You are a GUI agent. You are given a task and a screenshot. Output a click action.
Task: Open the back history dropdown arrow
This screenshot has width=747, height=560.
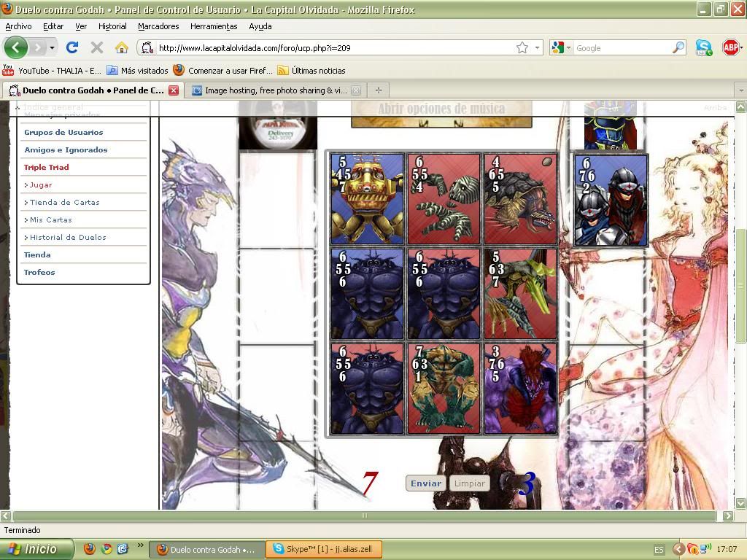click(x=52, y=47)
